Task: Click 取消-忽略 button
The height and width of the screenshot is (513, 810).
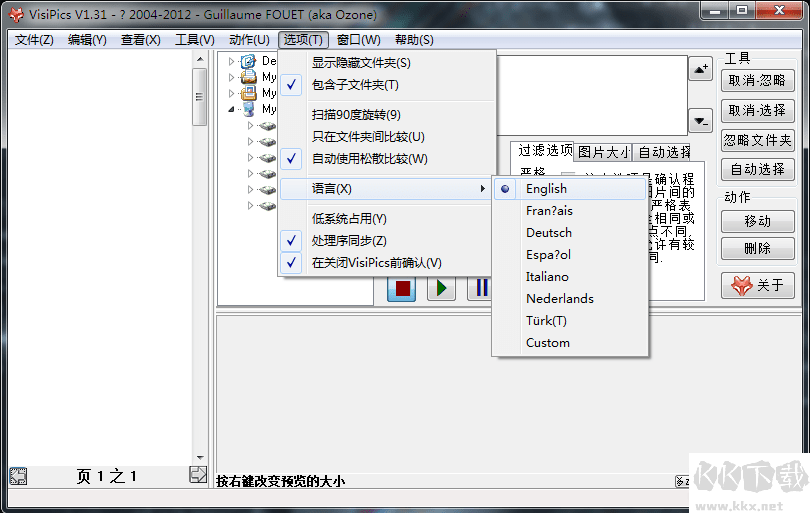Action: [757, 81]
